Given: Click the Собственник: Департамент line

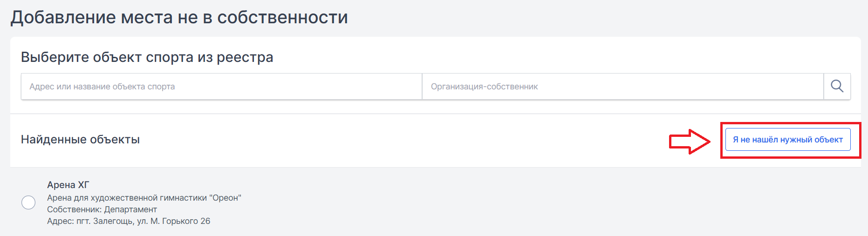Looking at the screenshot, I should click(102, 209).
